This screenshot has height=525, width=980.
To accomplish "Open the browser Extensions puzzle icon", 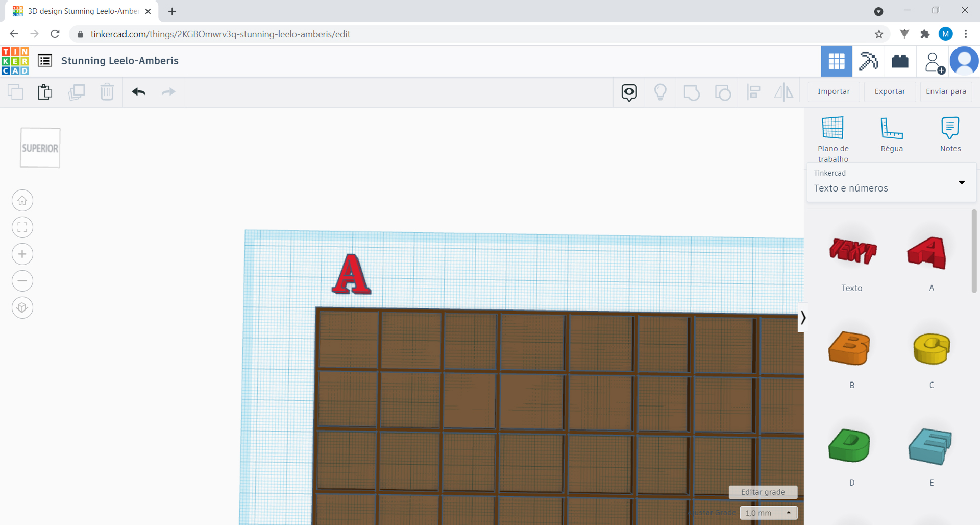I will point(925,34).
